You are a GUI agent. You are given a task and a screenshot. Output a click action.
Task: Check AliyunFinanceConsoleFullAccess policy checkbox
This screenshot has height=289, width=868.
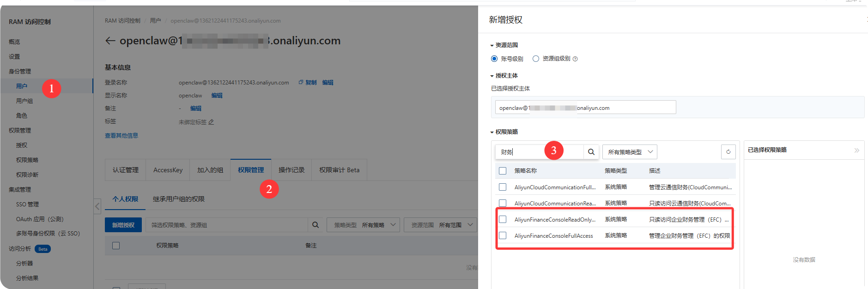coord(503,235)
